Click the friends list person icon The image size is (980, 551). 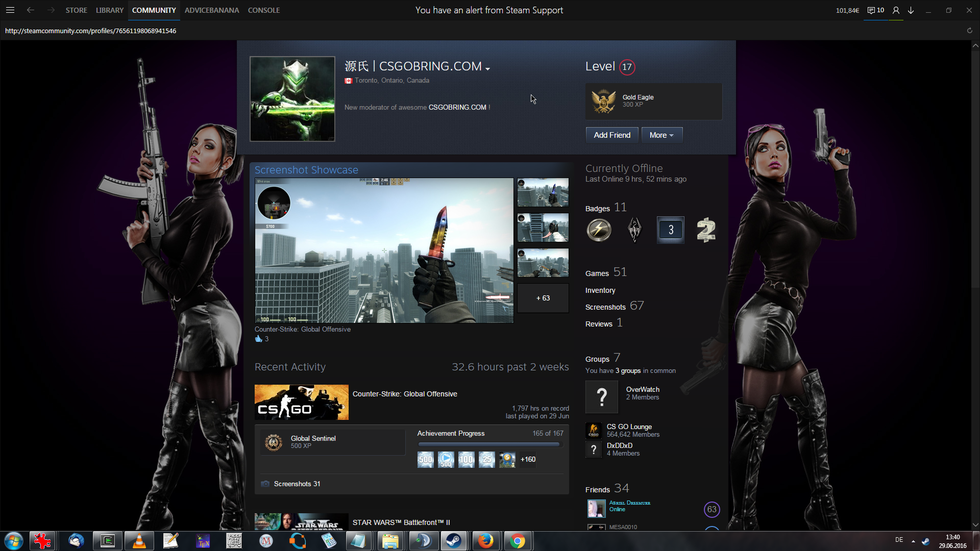coord(896,10)
